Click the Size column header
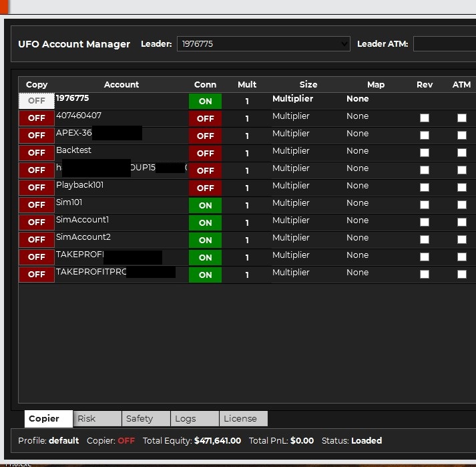This screenshot has width=476, height=467. tap(308, 84)
